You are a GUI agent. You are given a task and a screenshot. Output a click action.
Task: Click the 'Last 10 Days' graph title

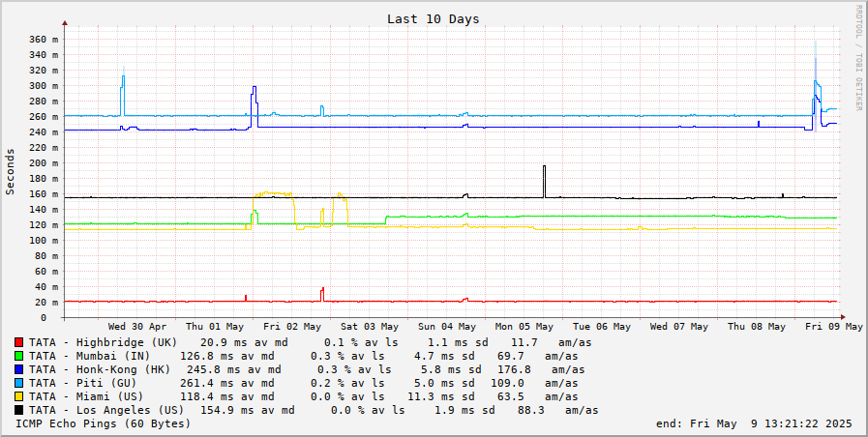point(433,18)
